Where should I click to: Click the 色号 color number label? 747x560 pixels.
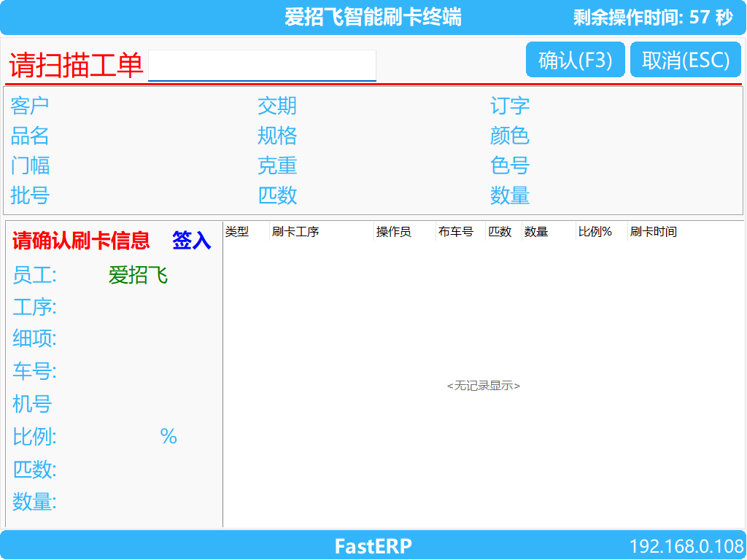(x=511, y=166)
